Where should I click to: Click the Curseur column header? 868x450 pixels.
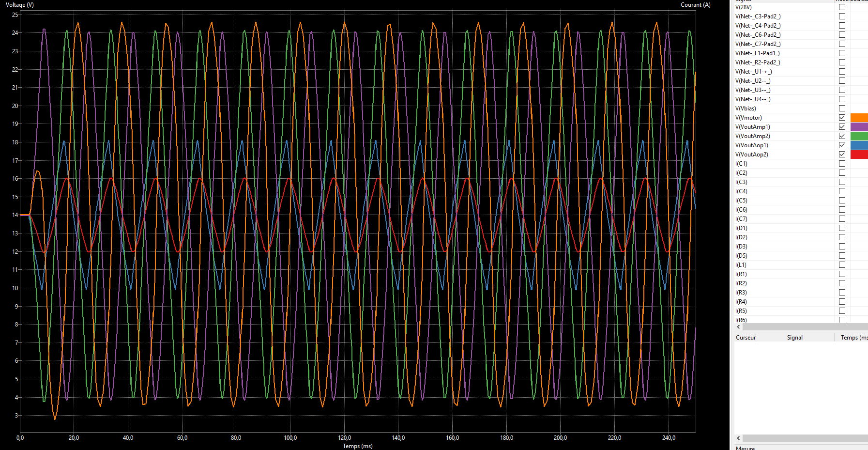746,338
